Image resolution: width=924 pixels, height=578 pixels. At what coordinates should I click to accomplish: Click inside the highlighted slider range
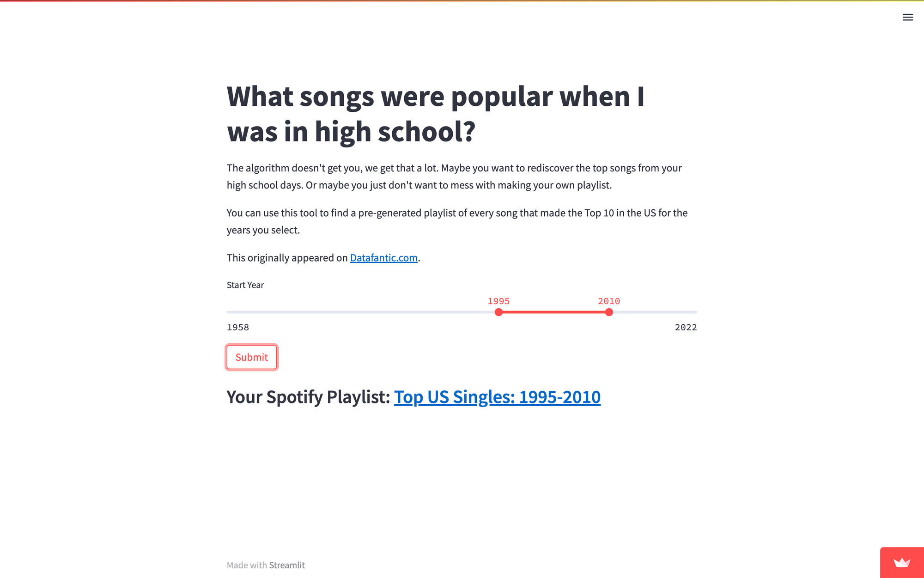pyautogui.click(x=554, y=312)
